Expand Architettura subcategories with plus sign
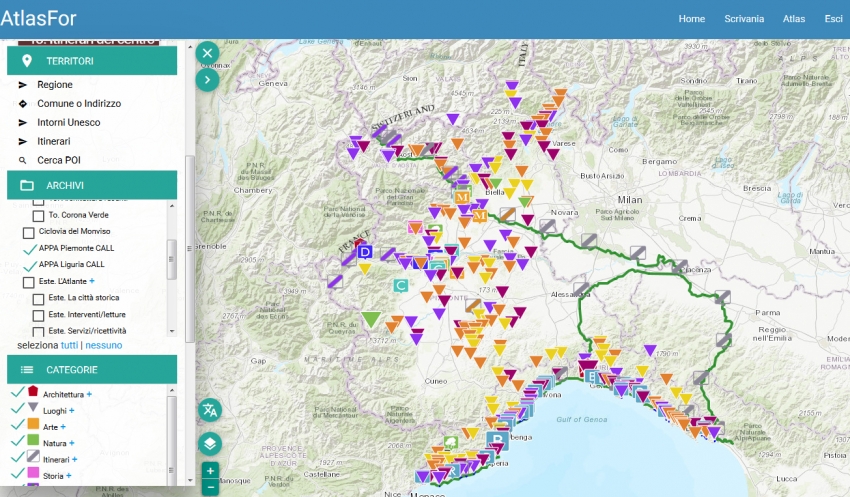This screenshot has height=497, width=850. [x=89, y=394]
